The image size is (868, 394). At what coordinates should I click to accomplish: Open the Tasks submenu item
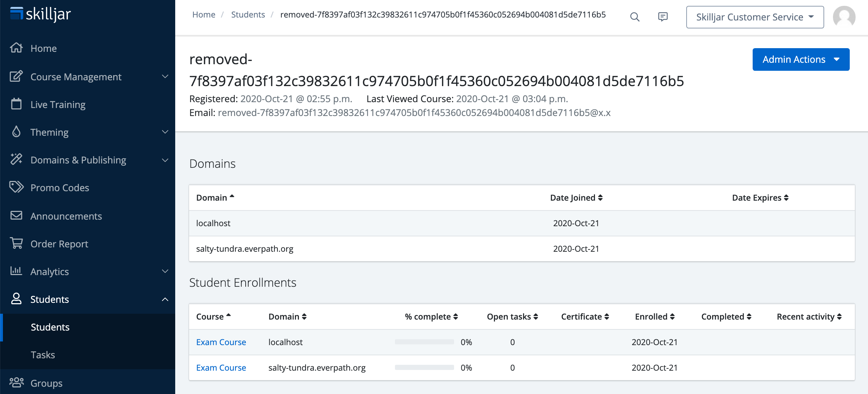tap(43, 355)
